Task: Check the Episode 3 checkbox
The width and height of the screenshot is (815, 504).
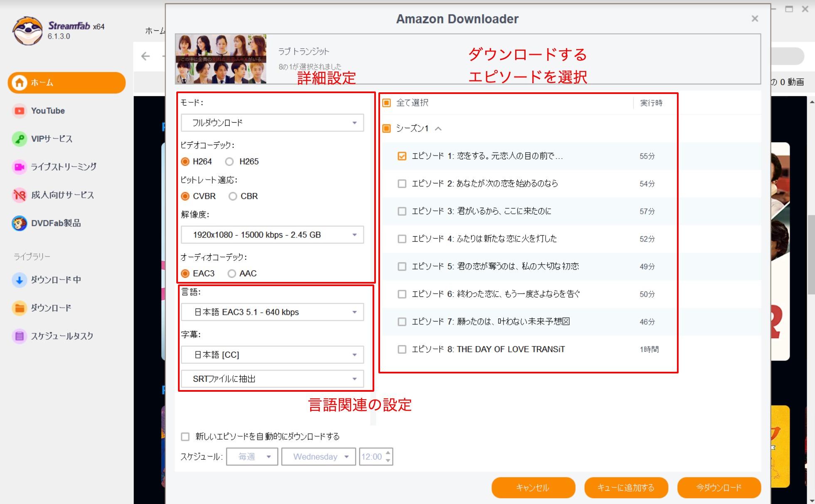Action: coord(402,211)
